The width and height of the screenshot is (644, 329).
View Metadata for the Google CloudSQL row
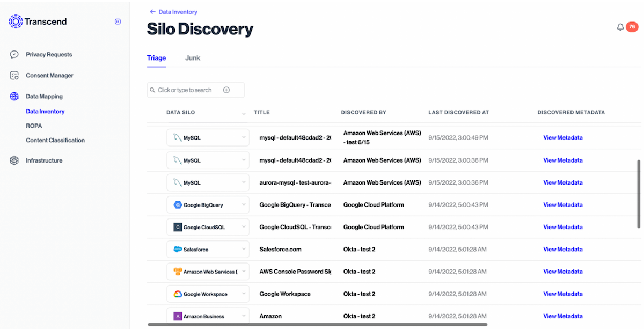[562, 227]
